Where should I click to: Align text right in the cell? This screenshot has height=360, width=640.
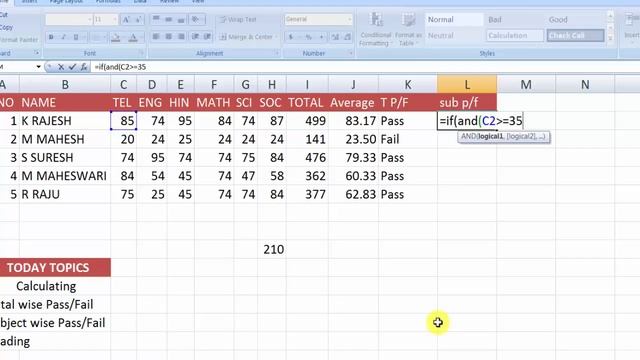[181, 37]
